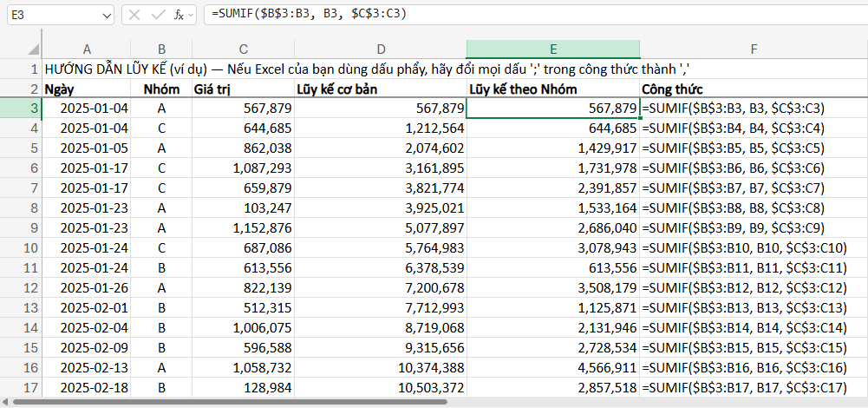868x408 pixels.
Task: Click the 'HƯỚNG DẪN LŨY KẾ' title cell
Action: coord(87,69)
